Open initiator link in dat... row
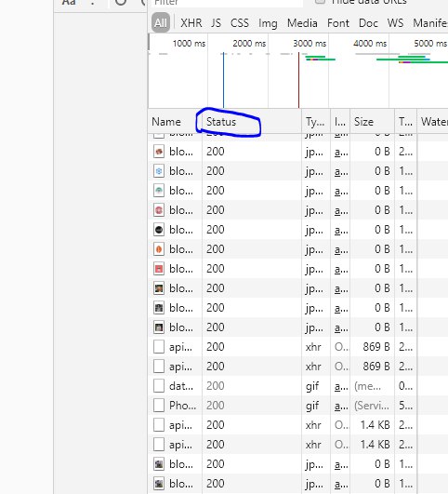The width and height of the screenshot is (448, 494). 341,386
